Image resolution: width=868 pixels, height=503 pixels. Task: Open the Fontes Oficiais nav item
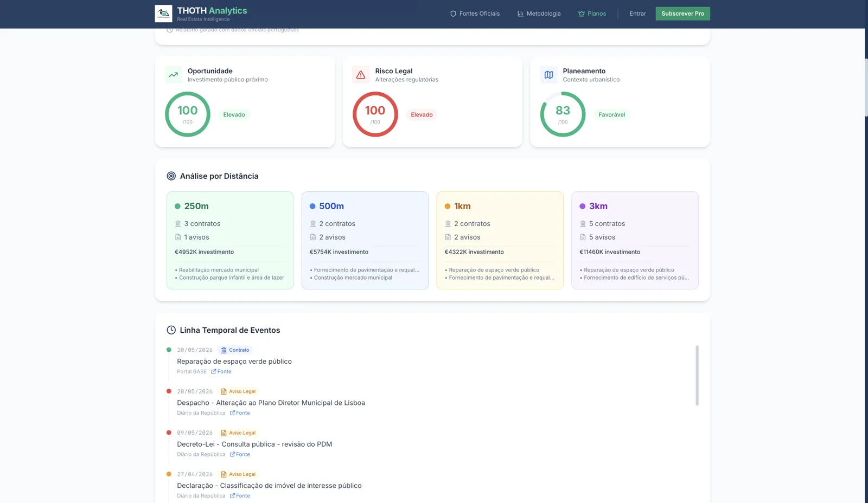point(475,14)
